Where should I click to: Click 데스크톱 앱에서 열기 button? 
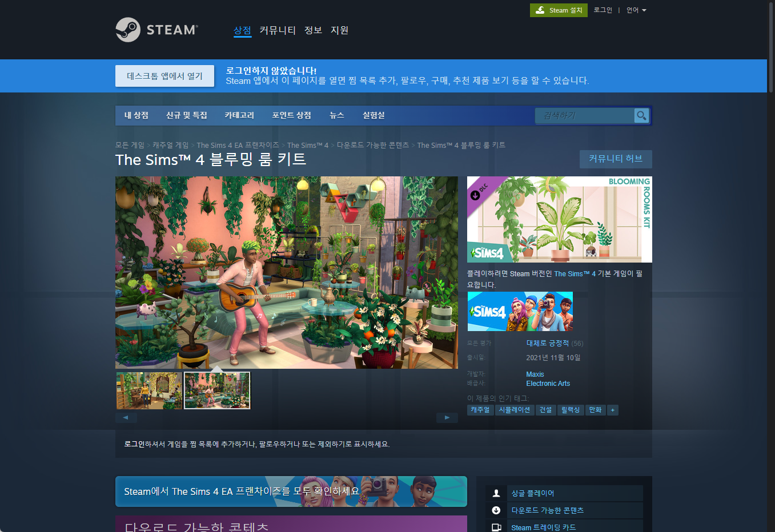click(164, 76)
